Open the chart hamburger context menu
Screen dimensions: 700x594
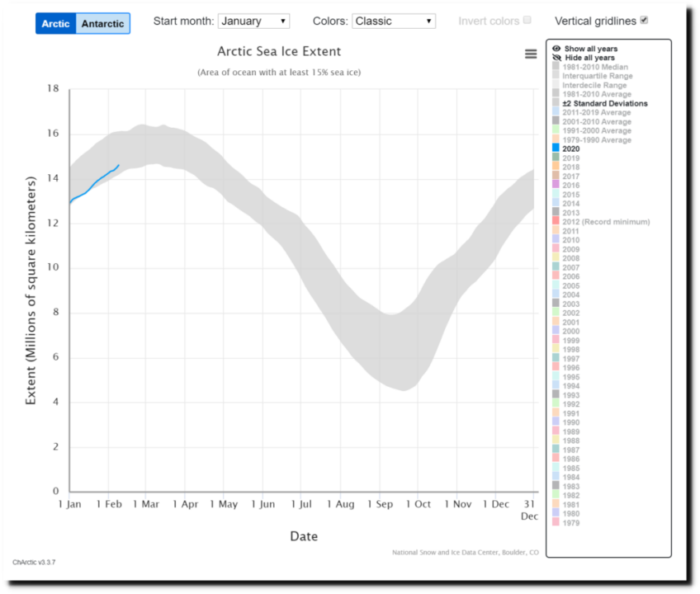[x=531, y=54]
